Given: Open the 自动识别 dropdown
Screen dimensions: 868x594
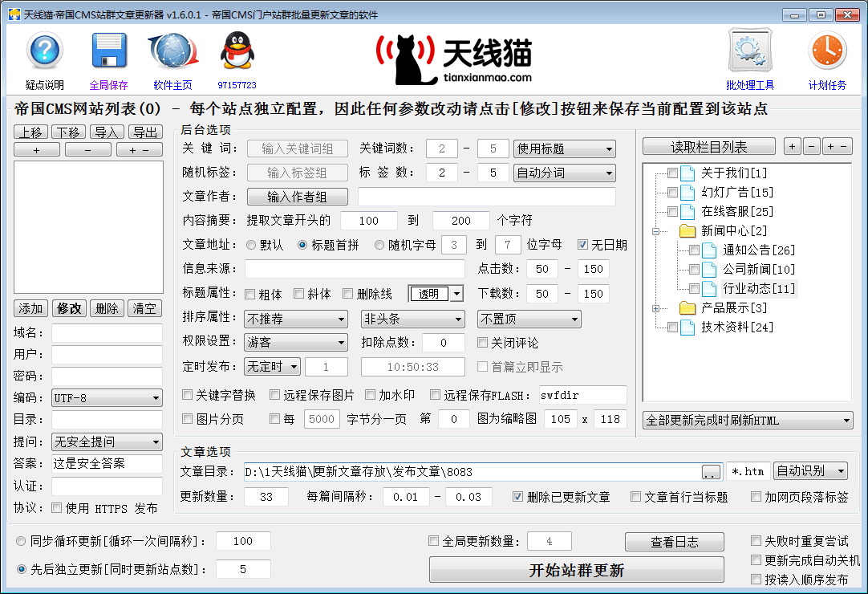Looking at the screenshot, I should click(810, 471).
